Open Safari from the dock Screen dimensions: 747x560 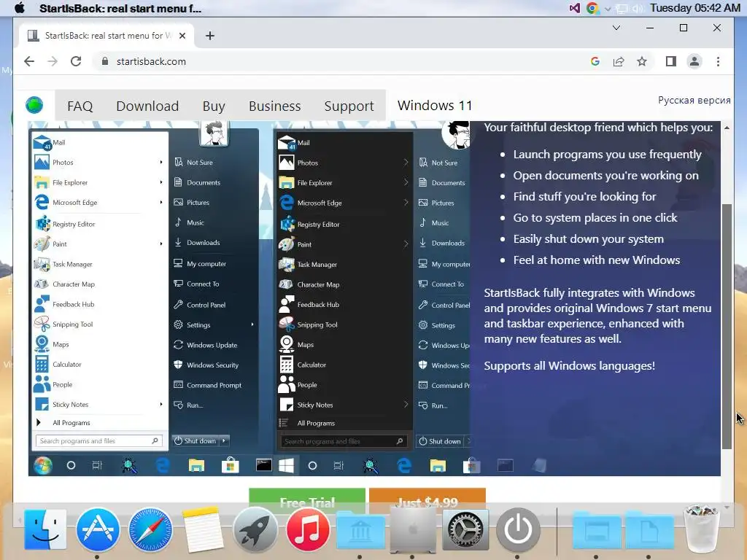pos(150,529)
